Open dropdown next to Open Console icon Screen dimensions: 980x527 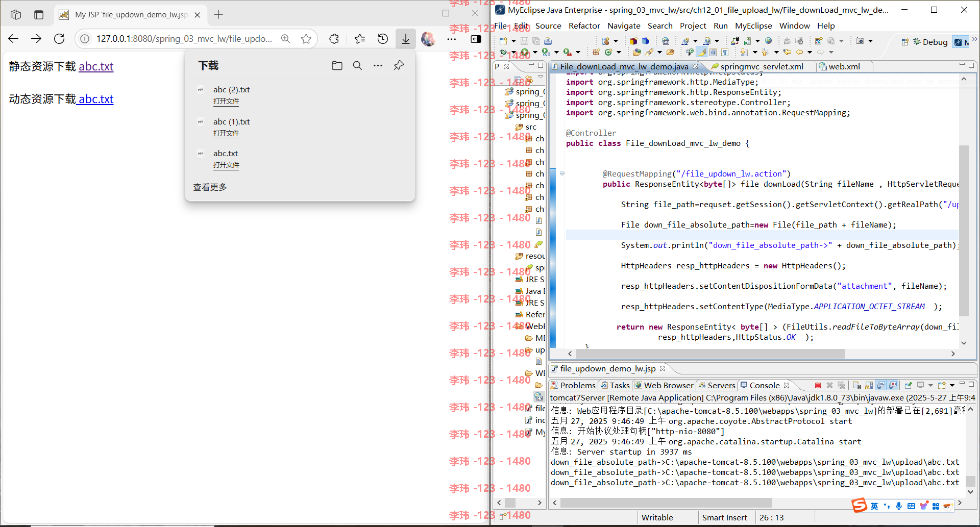(x=952, y=385)
